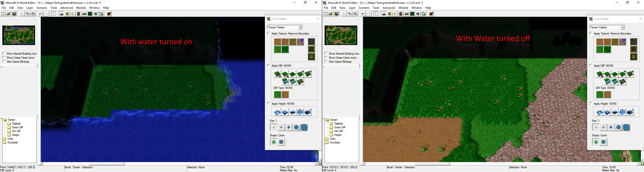This screenshot has width=644, height=172.
Task: Open Scenario menu in left window
Action: 42,8
